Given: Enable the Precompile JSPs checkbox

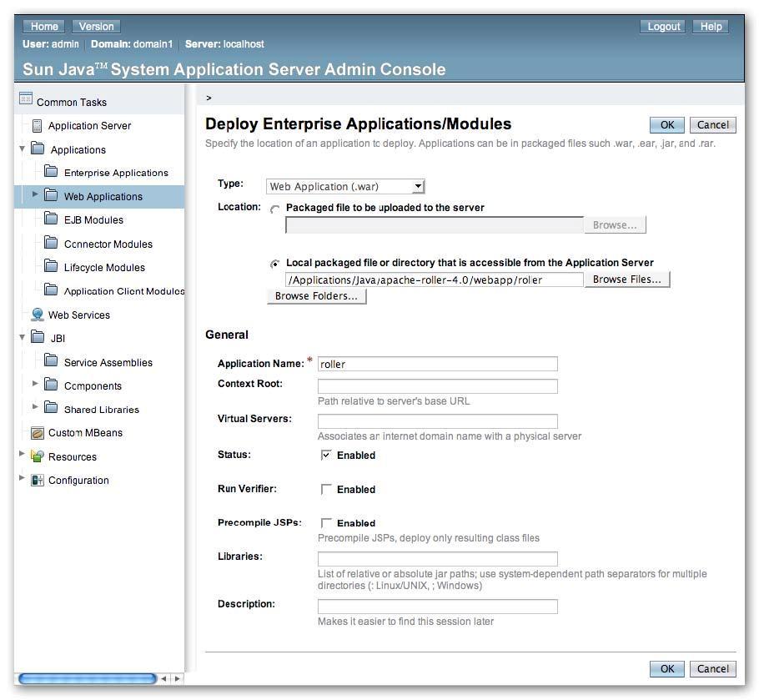Looking at the screenshot, I should pos(326,523).
